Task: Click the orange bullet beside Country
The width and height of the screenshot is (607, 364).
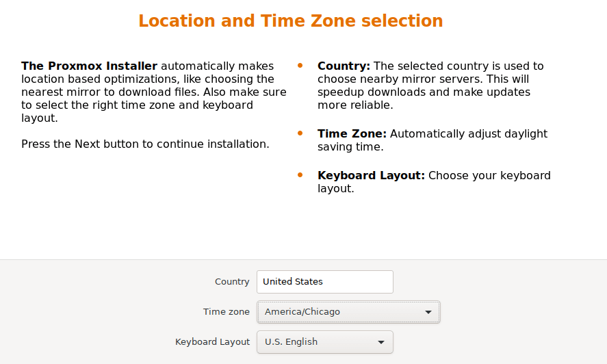Action: pos(300,66)
